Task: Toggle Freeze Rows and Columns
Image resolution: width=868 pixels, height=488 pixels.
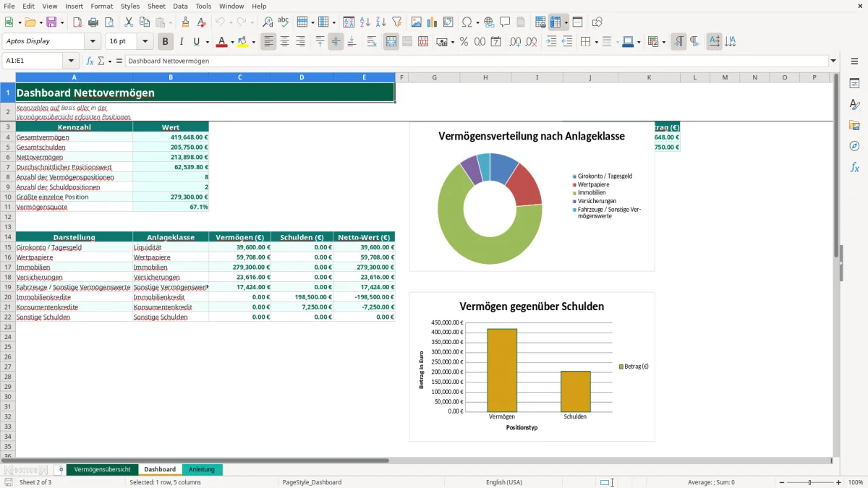Action: coord(556,22)
